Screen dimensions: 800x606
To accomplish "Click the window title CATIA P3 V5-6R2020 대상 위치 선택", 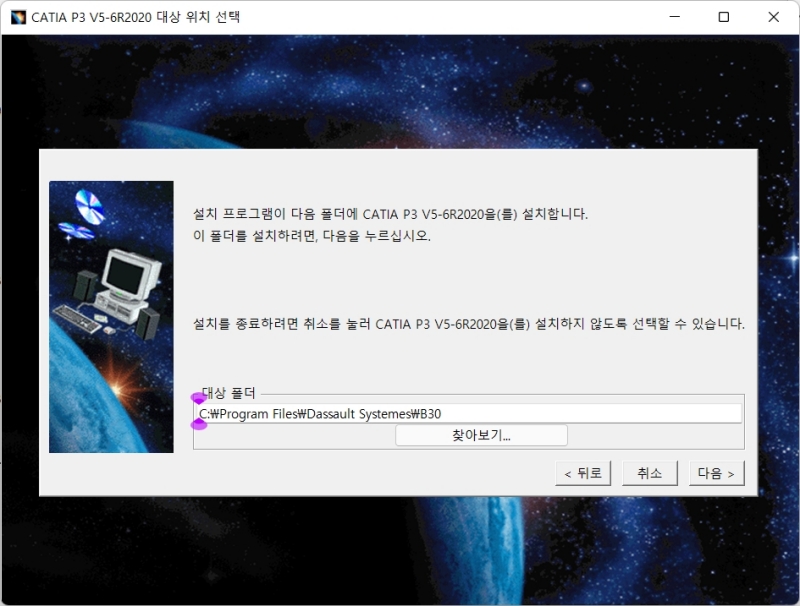I will pos(135,17).
